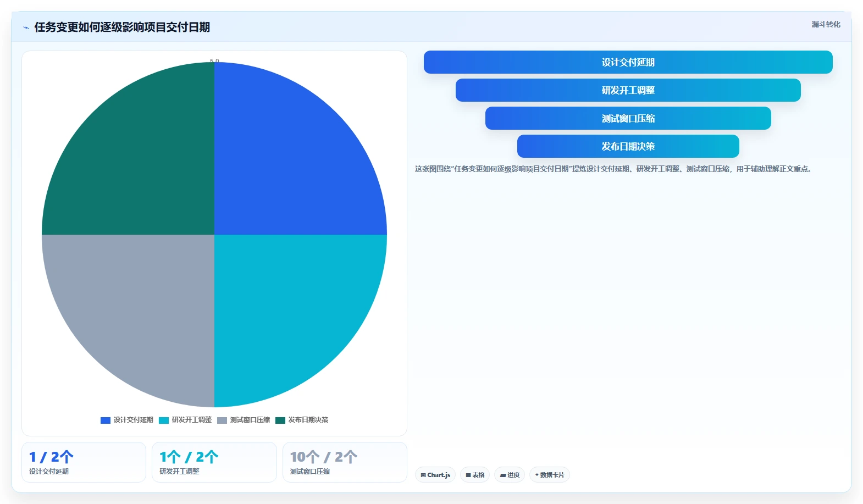Open the 1个 / 2个 研发开工调整 card

click(x=214, y=462)
